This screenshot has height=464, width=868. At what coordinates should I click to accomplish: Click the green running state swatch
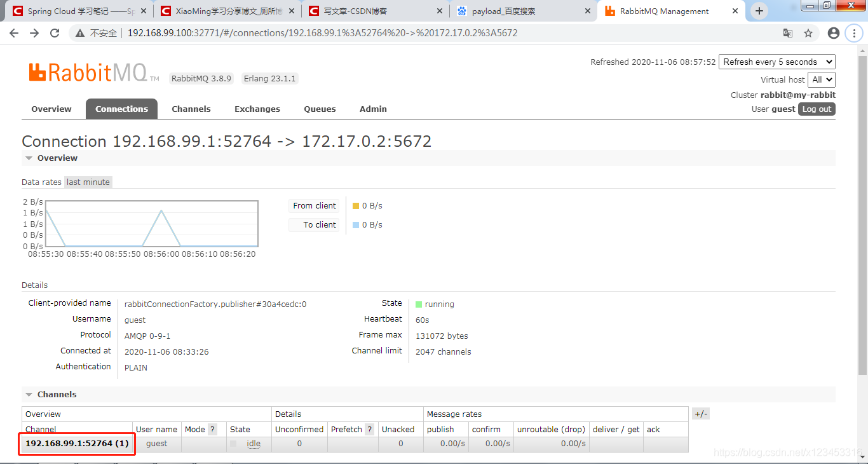pyautogui.click(x=419, y=304)
